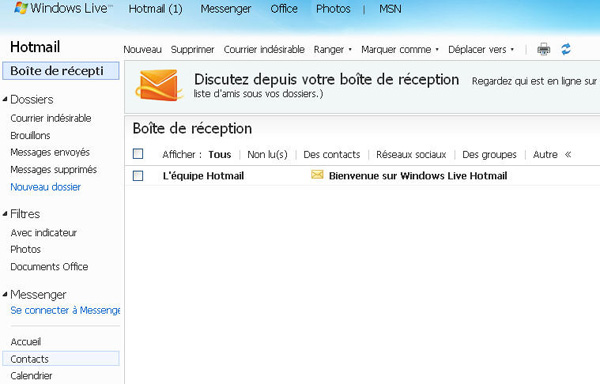Open the Marquer comme dropdown
Viewport: 600px width, 384px height.
tap(400, 49)
